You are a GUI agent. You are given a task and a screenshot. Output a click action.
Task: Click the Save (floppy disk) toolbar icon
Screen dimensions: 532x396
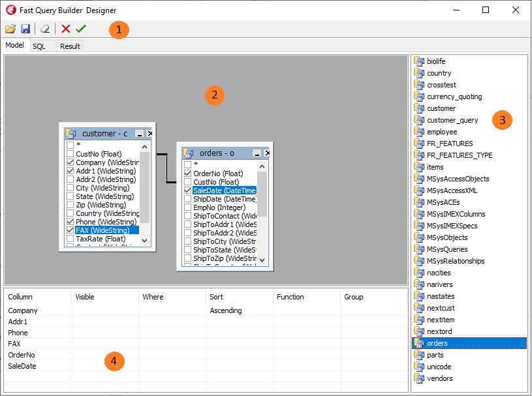(x=25, y=29)
